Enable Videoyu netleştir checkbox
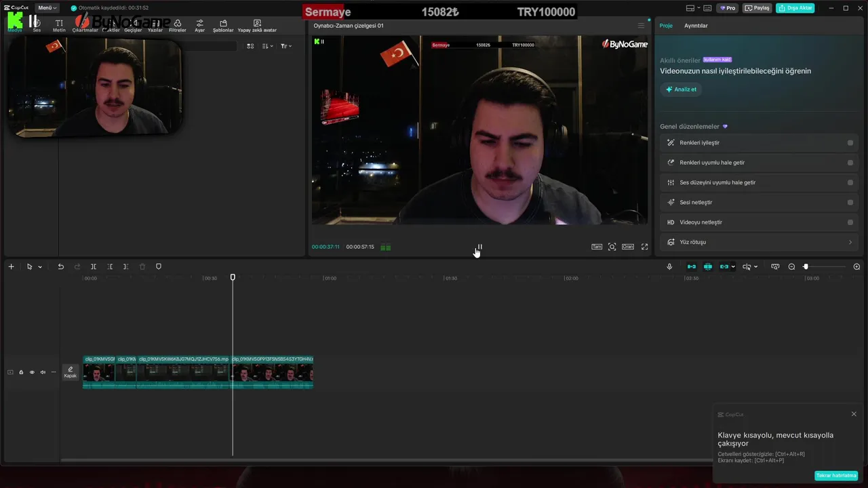Image resolution: width=868 pixels, height=488 pixels. pyautogui.click(x=850, y=222)
